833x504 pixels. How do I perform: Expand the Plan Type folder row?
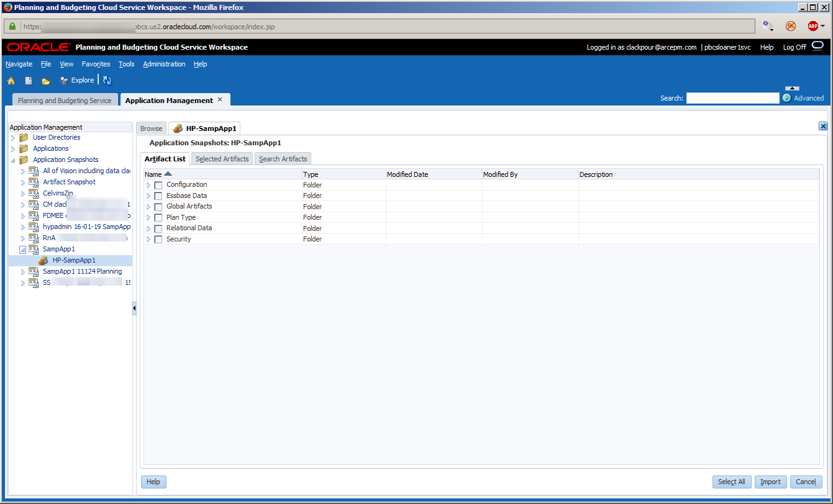[x=148, y=218]
